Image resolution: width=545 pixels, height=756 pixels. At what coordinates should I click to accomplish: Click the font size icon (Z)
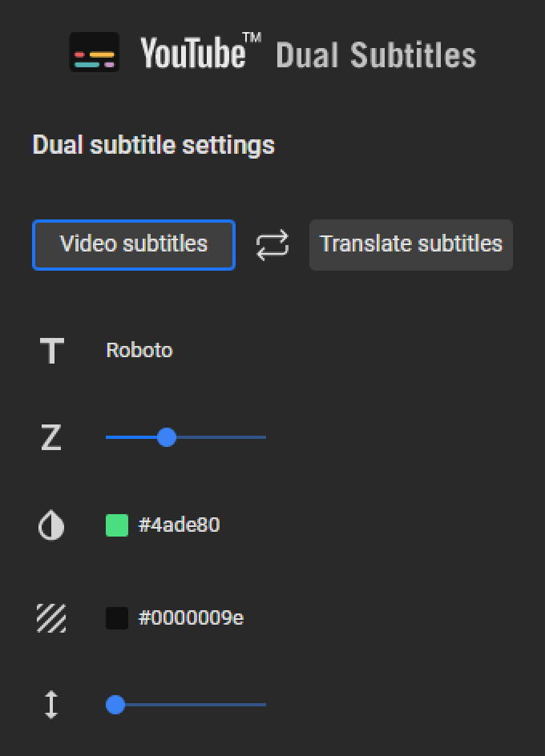(x=50, y=437)
